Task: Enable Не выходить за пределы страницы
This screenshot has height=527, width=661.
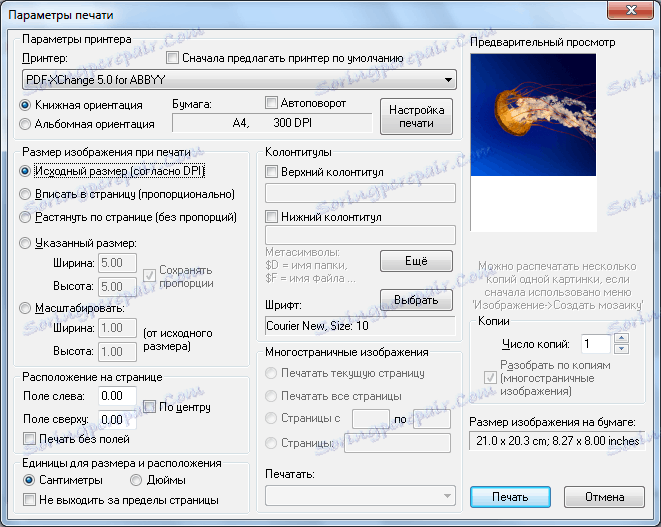Action: click(30, 500)
